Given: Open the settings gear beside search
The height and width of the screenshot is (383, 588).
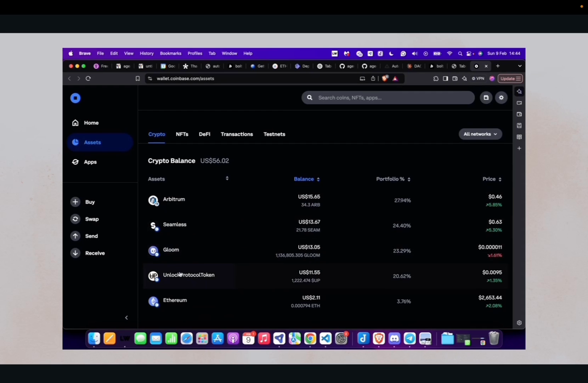Looking at the screenshot, I should 501,98.
